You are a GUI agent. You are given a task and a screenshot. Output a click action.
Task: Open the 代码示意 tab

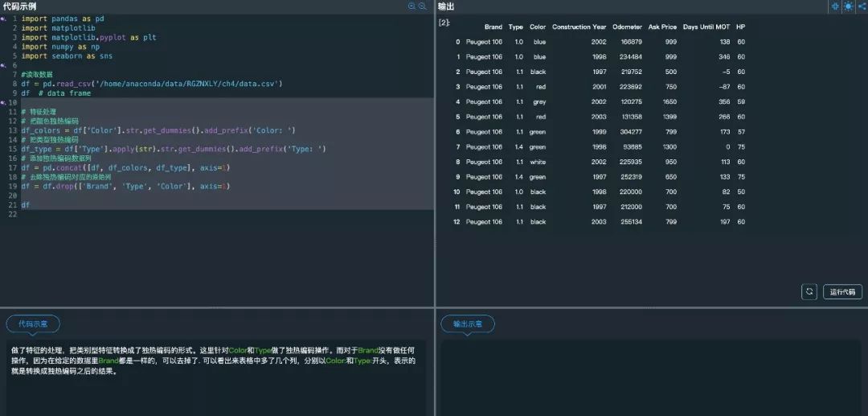pos(33,324)
